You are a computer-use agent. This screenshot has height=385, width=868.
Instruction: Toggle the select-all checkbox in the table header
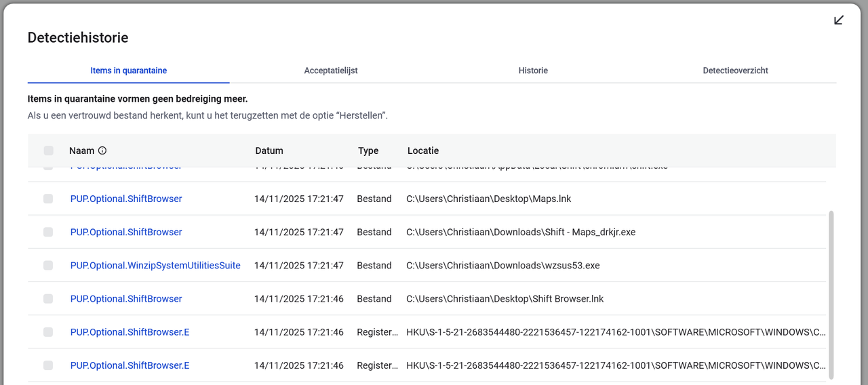coord(48,150)
